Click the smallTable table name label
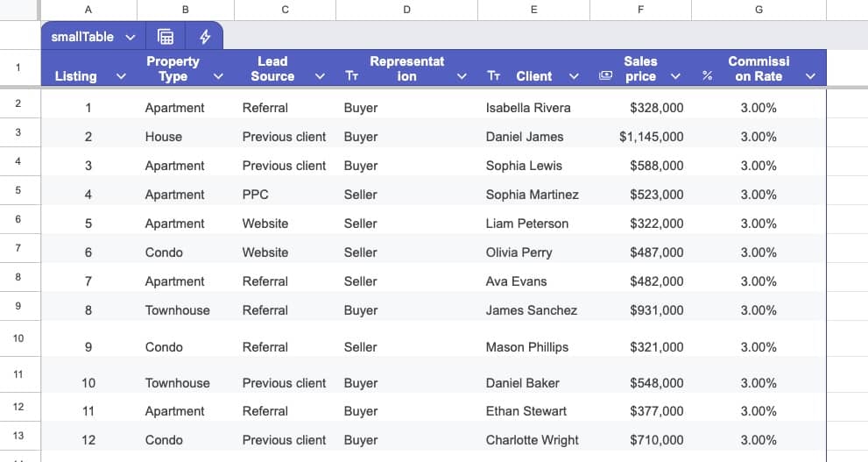 [x=82, y=37]
